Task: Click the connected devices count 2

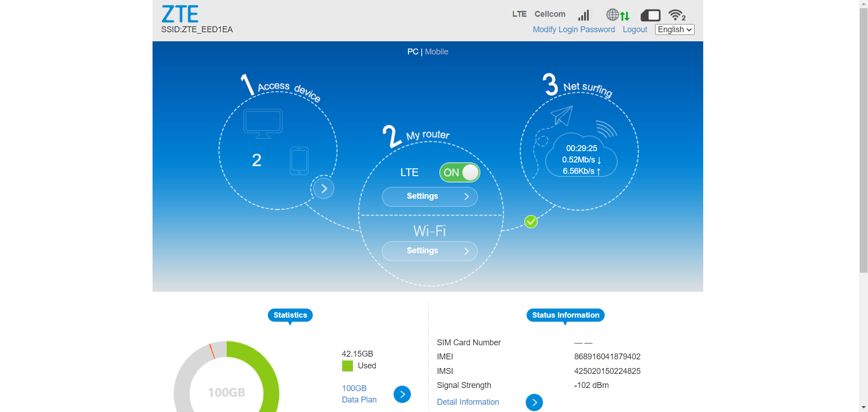Action: (x=256, y=160)
